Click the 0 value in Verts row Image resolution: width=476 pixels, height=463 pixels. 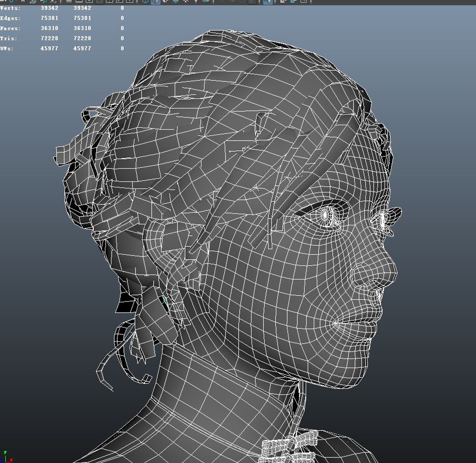pyautogui.click(x=123, y=8)
